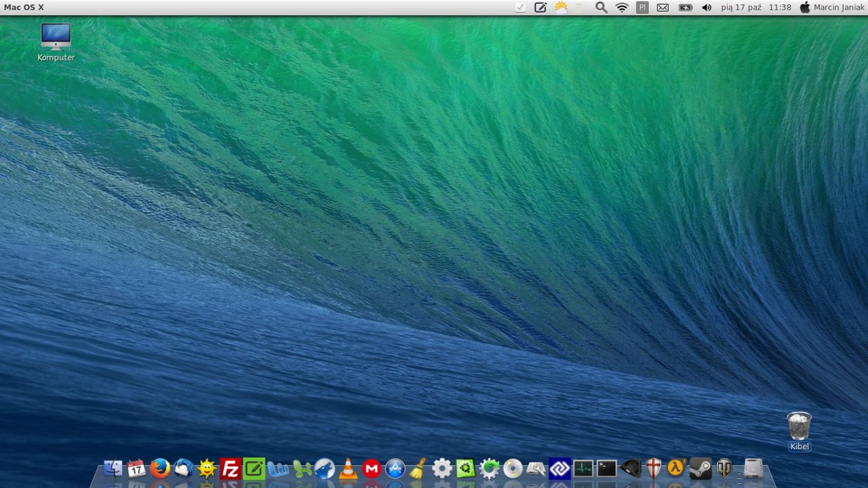The width and height of the screenshot is (868, 488).
Task: Open Finder from the dock
Action: pyautogui.click(x=113, y=468)
